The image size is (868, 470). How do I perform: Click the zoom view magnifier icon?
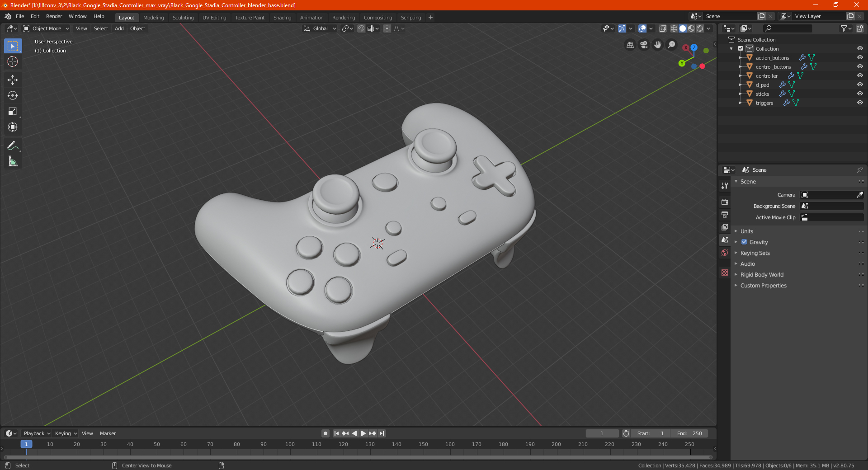(x=672, y=45)
